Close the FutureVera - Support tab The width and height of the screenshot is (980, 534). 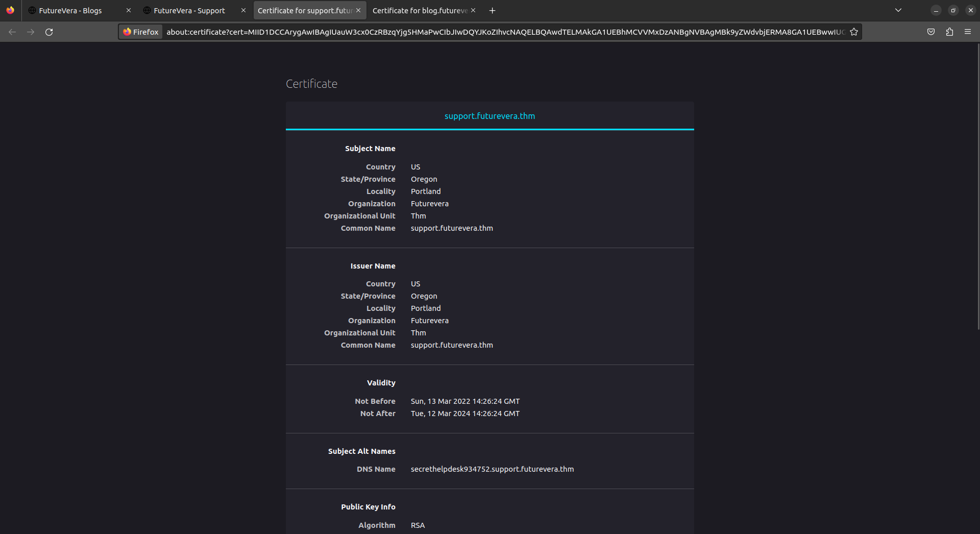[x=243, y=11]
